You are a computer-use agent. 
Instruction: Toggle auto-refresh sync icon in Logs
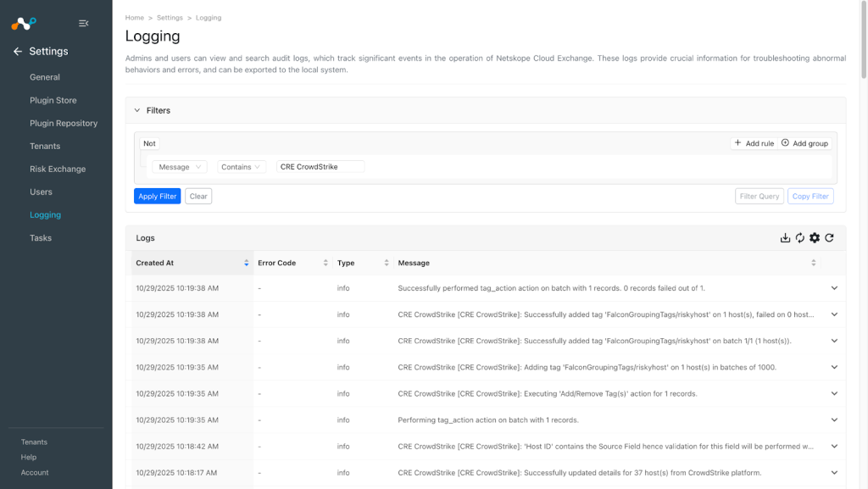click(x=800, y=238)
